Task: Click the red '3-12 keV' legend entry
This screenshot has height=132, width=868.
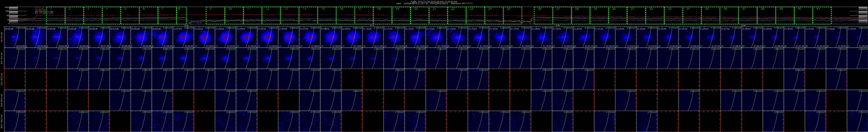Action: click(40, 8)
